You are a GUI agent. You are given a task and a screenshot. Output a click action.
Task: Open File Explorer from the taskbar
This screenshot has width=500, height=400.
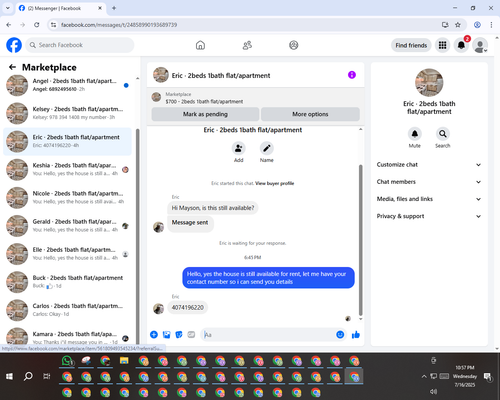(124, 361)
